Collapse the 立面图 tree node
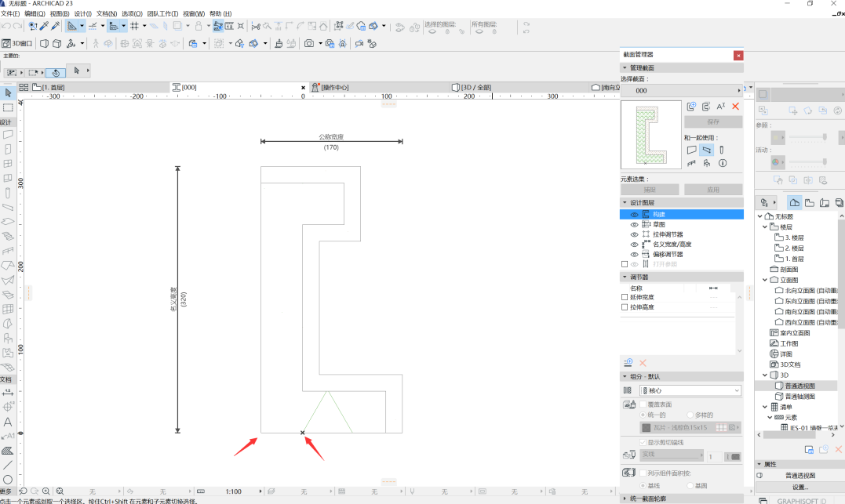The width and height of the screenshot is (845, 504). point(765,280)
